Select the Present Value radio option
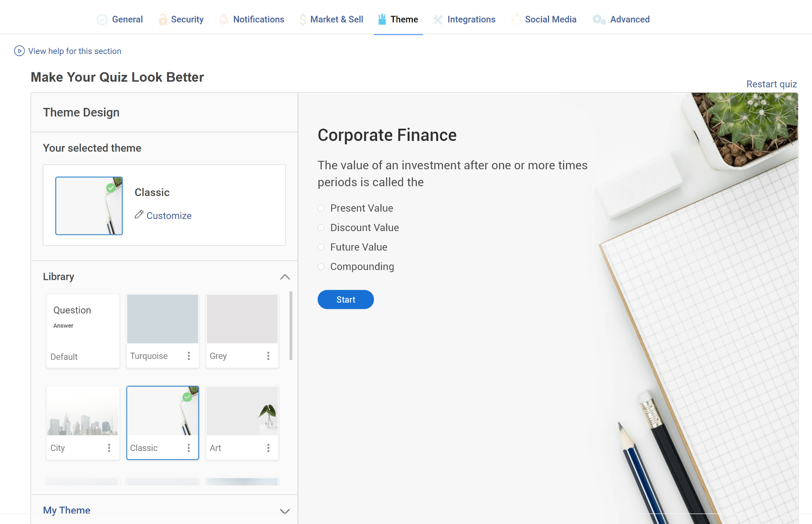812x524 pixels. point(321,208)
